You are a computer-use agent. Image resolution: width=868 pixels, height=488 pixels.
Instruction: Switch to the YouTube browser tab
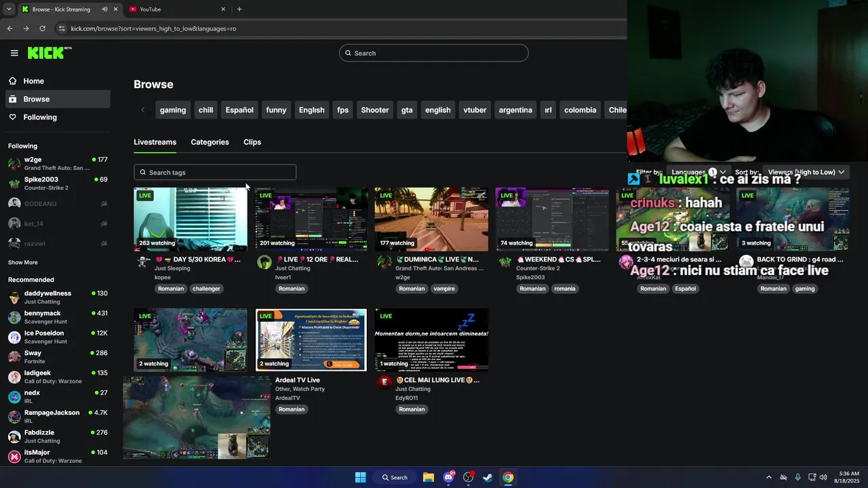[176, 9]
